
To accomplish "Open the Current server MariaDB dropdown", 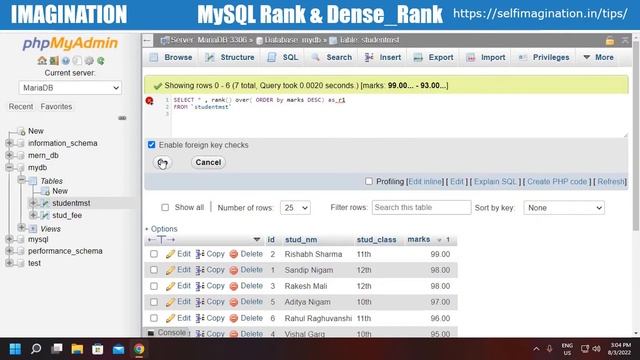I will point(70,88).
